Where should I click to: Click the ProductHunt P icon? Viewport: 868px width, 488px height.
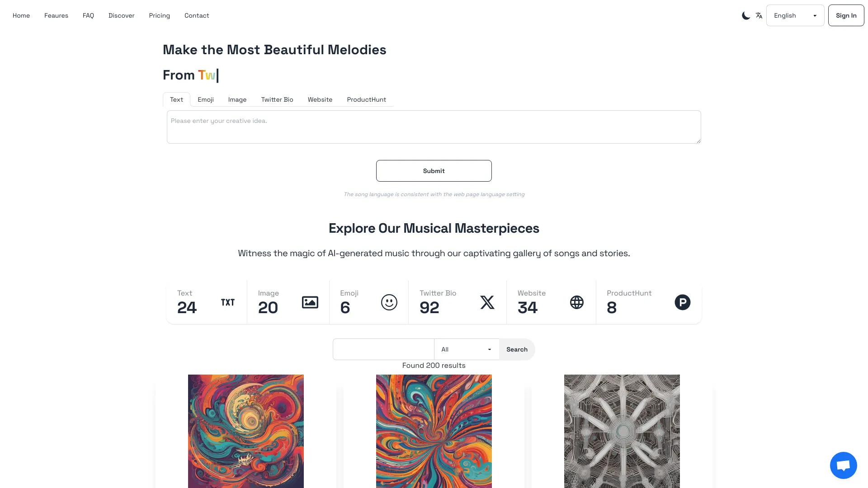tap(682, 302)
